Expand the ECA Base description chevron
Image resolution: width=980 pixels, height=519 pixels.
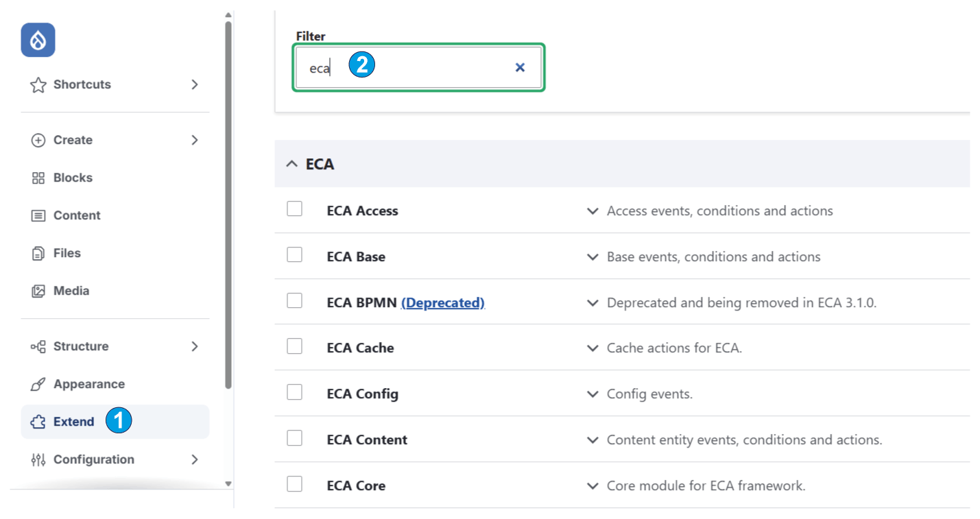[x=593, y=257]
